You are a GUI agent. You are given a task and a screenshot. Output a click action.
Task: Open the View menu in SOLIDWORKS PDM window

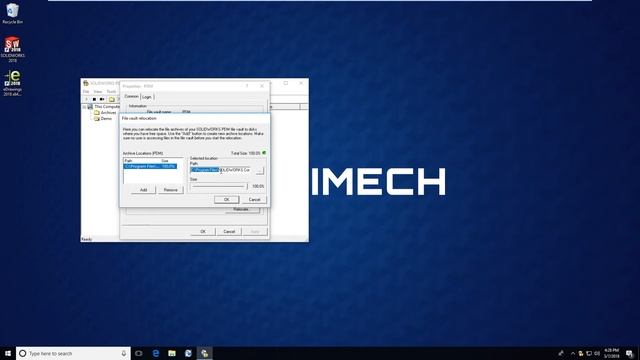[98, 91]
